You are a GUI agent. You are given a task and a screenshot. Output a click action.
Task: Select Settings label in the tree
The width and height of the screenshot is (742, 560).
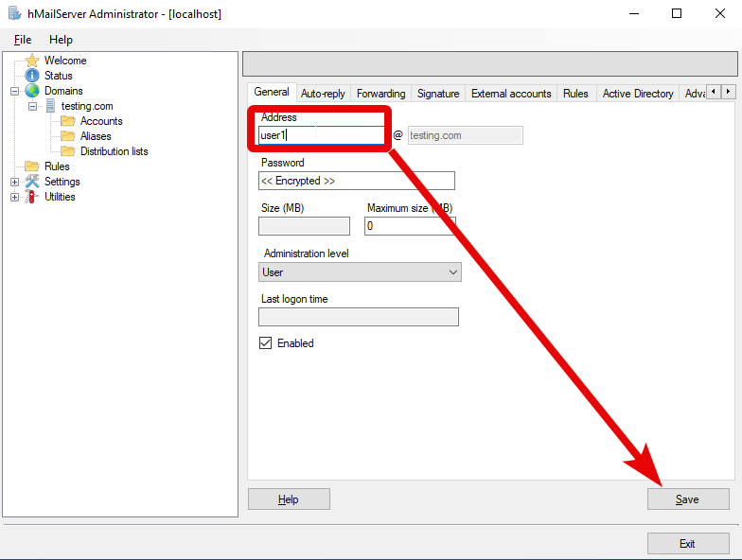tap(62, 182)
